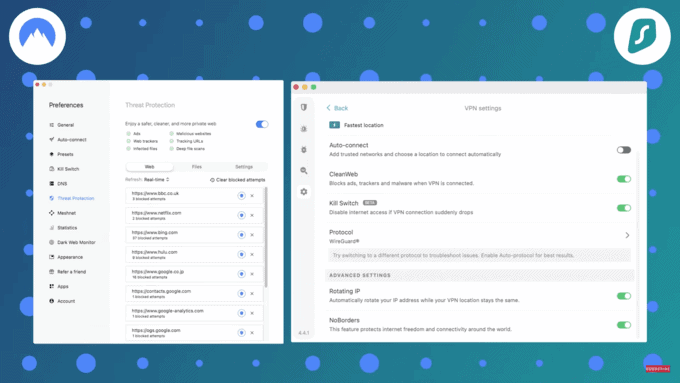Turn off the NoBorders switch

624,325
